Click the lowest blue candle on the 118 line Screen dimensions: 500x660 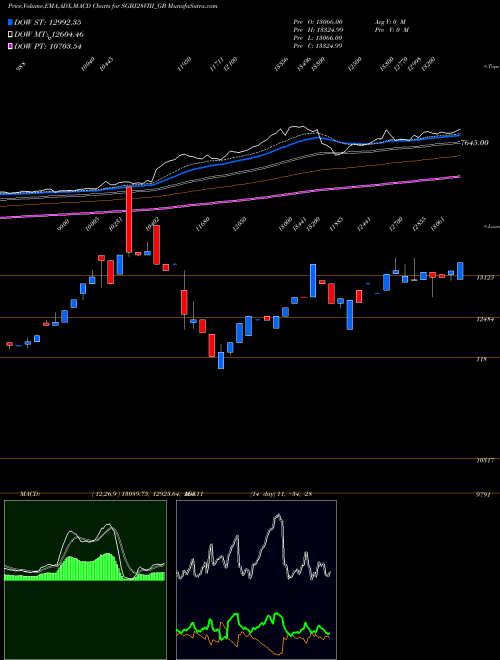point(221,360)
